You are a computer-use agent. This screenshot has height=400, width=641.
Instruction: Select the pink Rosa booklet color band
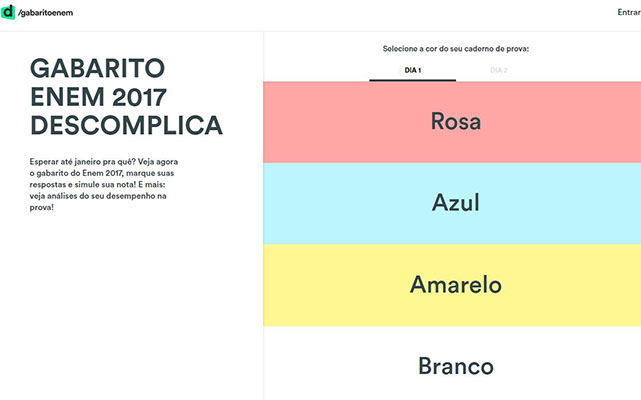(x=452, y=122)
